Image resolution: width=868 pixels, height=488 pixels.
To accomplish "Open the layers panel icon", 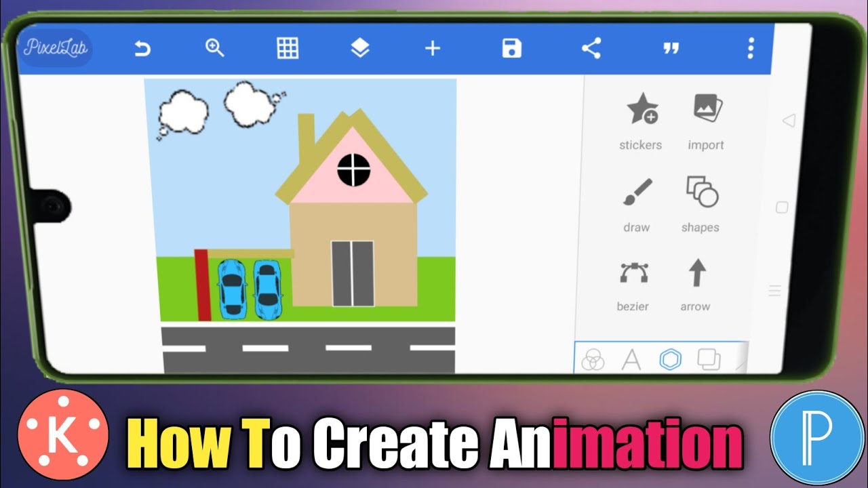I will tap(360, 48).
